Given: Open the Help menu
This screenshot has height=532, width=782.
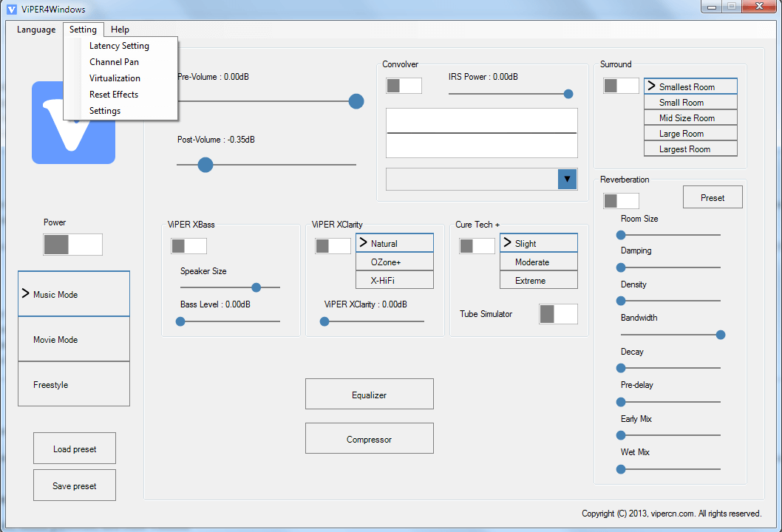Looking at the screenshot, I should click(x=120, y=30).
